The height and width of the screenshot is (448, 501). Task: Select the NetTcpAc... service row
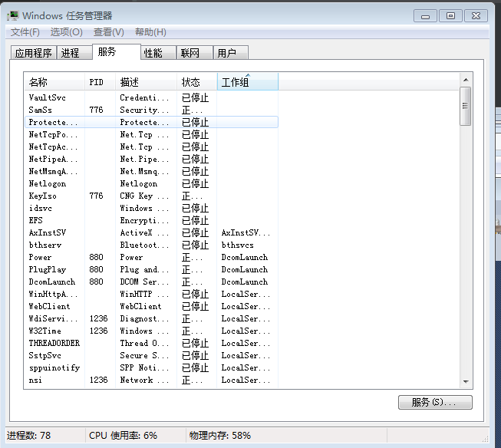click(x=151, y=147)
